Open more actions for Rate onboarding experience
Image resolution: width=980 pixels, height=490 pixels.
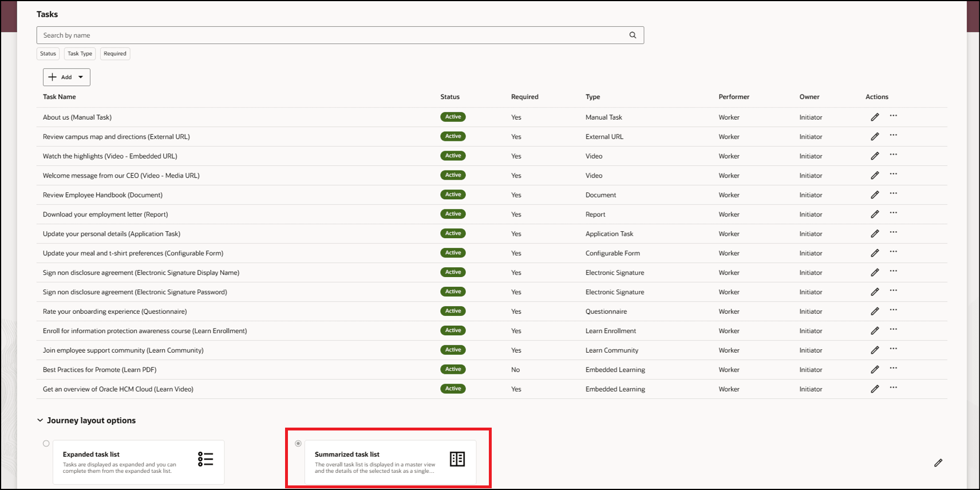894,311
